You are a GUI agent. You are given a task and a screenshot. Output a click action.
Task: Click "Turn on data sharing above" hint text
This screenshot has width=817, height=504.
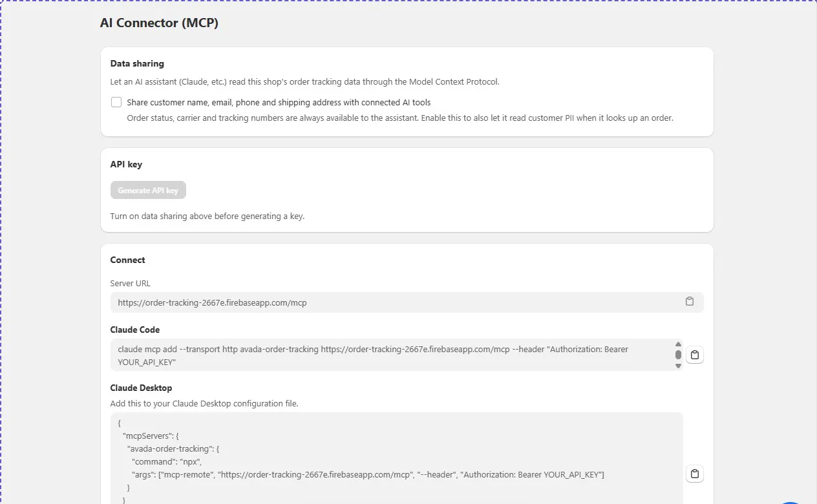(207, 216)
